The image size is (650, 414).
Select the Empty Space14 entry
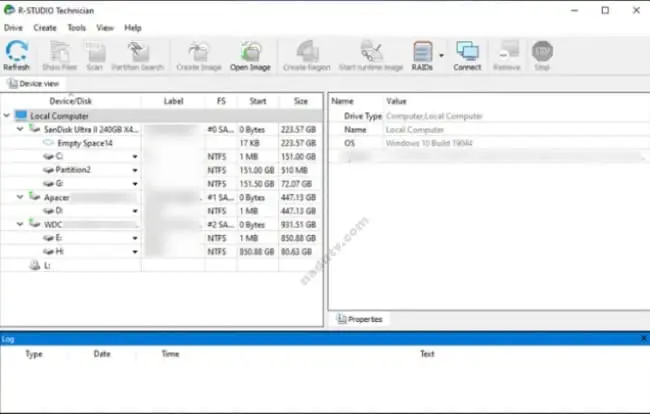tap(85, 143)
